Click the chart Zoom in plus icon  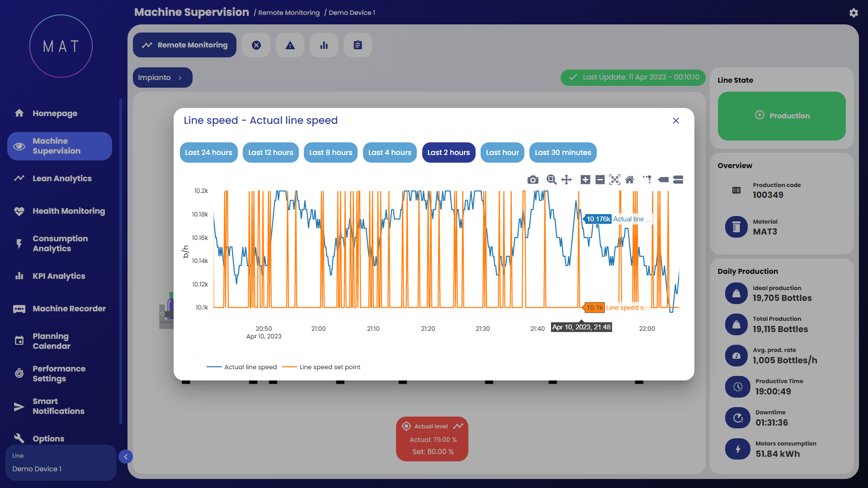click(585, 180)
